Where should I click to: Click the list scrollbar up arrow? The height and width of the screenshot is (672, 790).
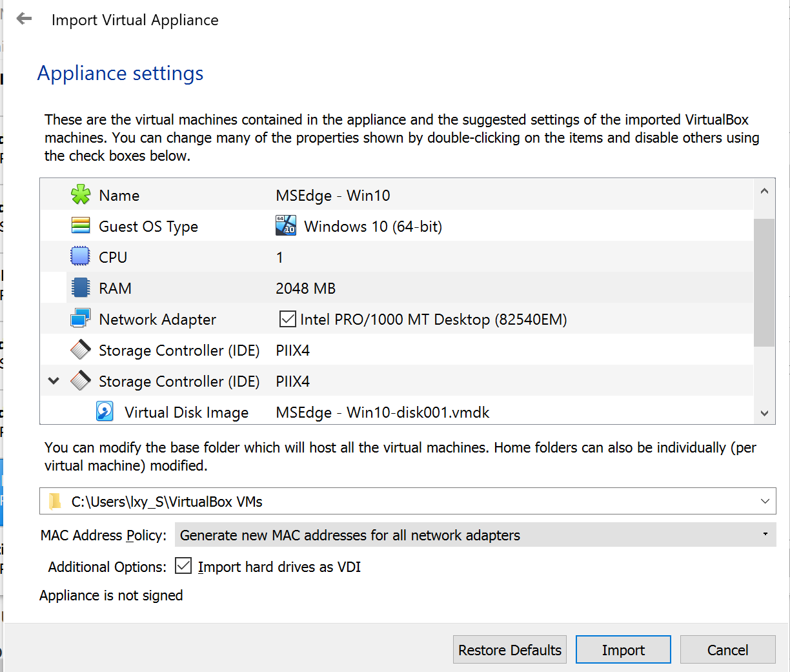click(764, 191)
